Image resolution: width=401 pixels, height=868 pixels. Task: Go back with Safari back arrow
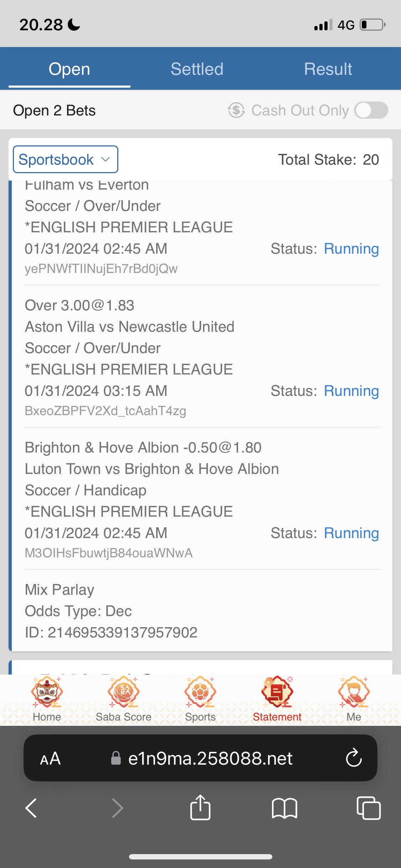click(31, 807)
